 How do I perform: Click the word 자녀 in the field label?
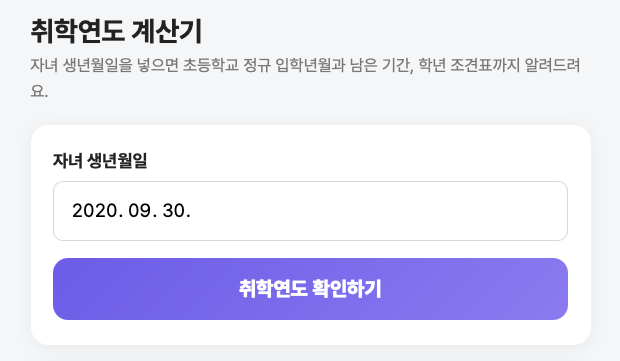68,161
